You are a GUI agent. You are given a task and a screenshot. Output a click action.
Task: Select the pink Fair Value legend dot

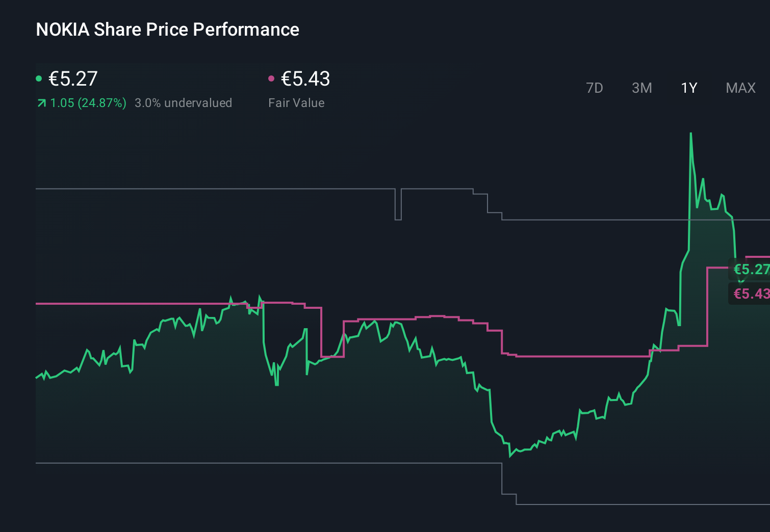272,78
